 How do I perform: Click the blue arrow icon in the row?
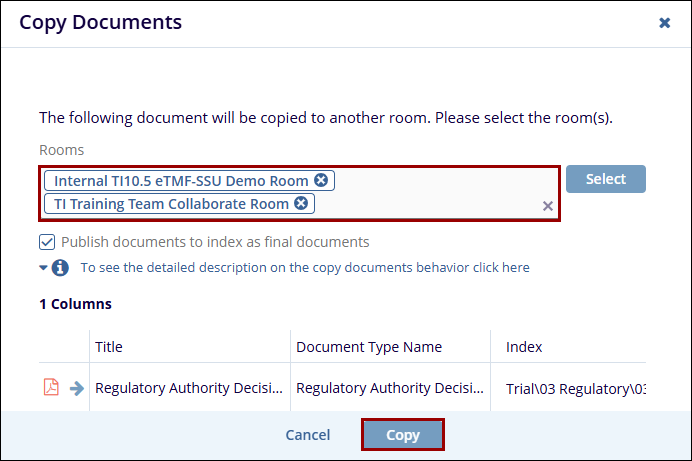point(77,388)
